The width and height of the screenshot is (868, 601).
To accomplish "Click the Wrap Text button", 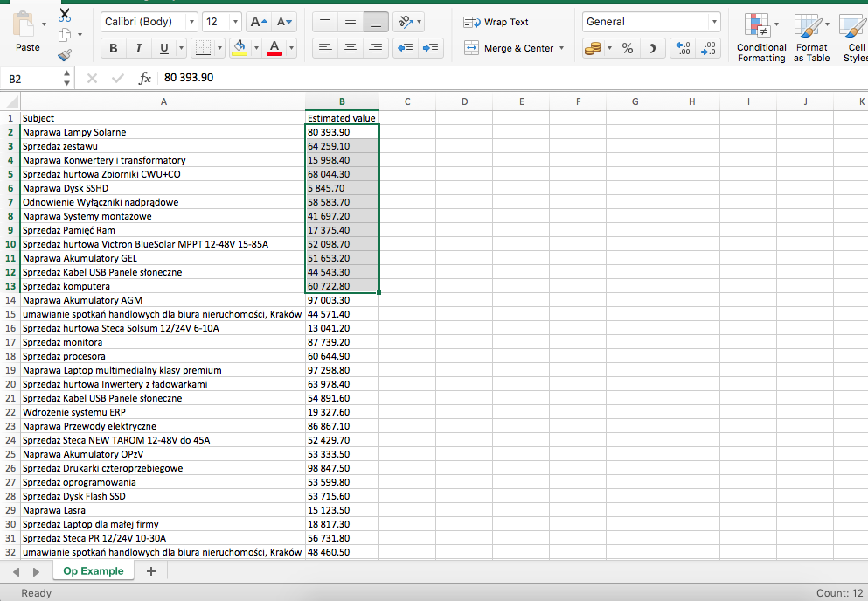I will pyautogui.click(x=496, y=22).
